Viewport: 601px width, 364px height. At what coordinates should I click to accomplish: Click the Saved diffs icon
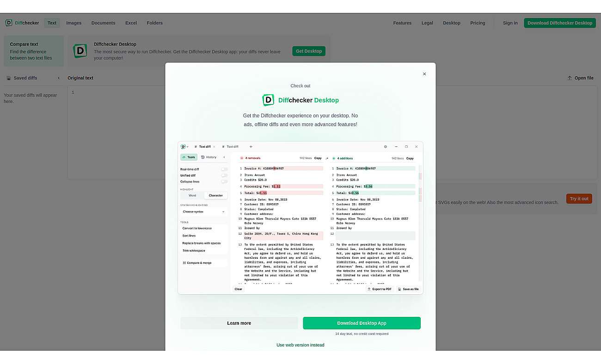coord(8,78)
